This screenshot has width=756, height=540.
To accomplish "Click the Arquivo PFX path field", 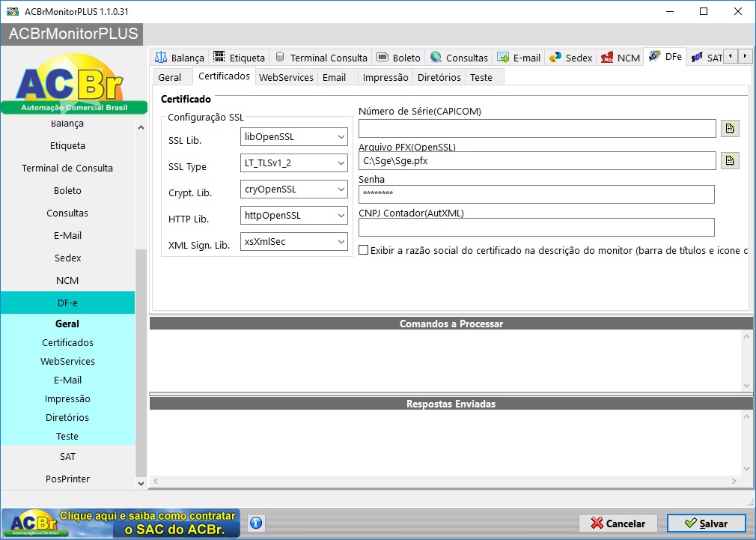I will (537, 161).
